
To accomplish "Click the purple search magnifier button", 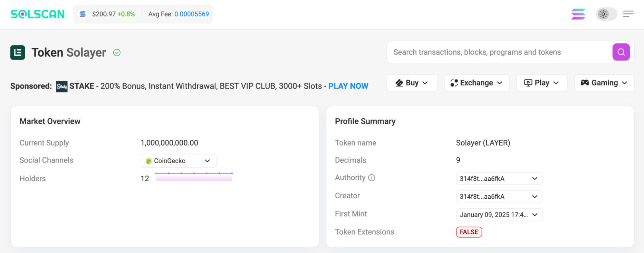I will (621, 52).
